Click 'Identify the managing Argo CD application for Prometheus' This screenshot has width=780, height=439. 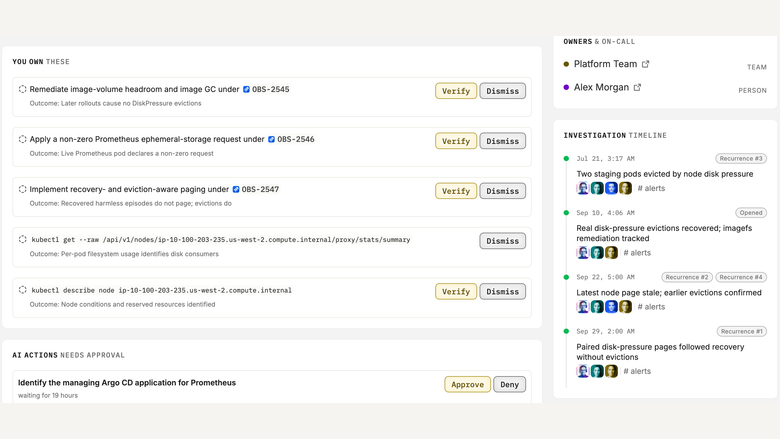127,382
